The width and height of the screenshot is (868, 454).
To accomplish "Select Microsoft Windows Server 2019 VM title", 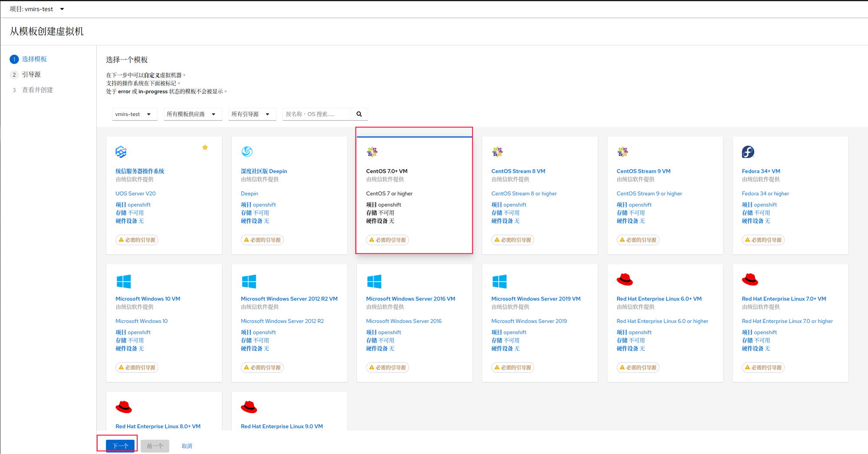I will [536, 299].
